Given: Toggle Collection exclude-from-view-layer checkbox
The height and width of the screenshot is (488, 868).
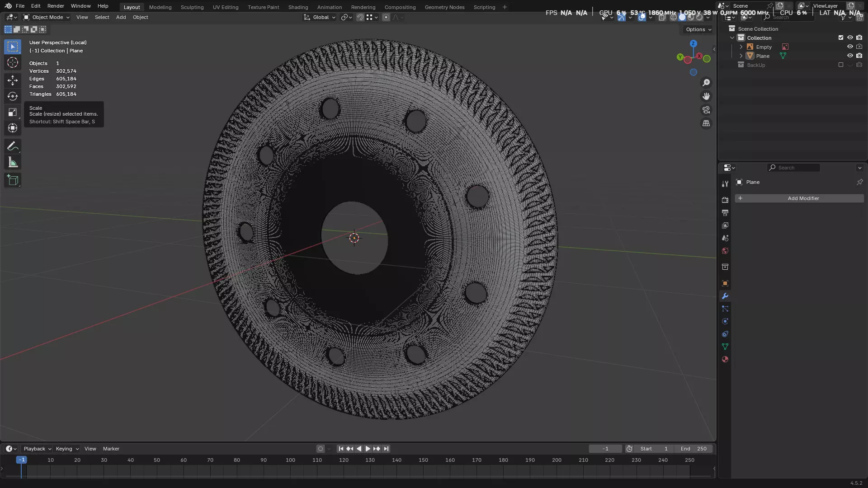Looking at the screenshot, I should 841,38.
